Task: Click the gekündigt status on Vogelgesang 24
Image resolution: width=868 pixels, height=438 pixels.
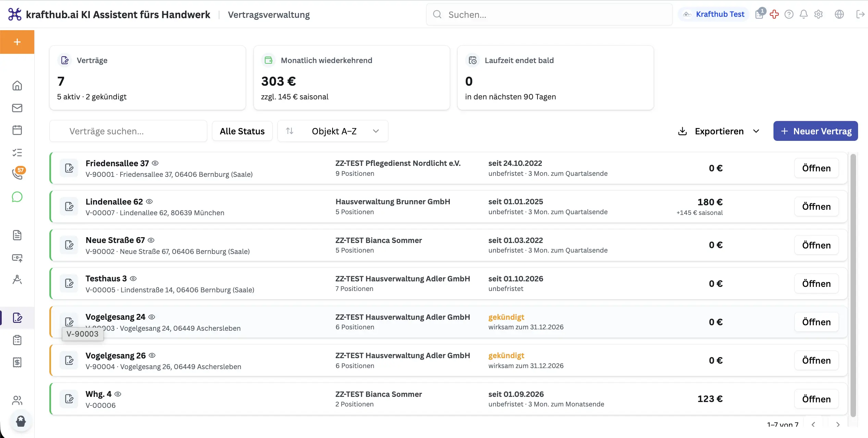Action: pyautogui.click(x=506, y=317)
